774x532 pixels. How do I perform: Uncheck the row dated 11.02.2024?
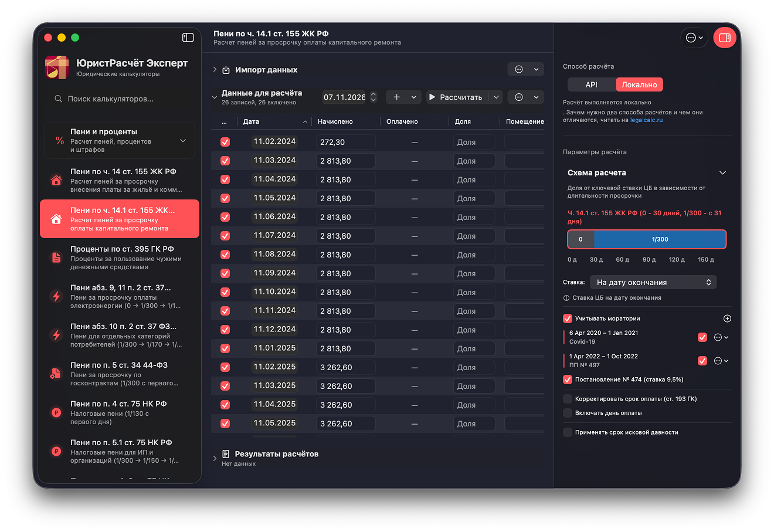tap(225, 142)
